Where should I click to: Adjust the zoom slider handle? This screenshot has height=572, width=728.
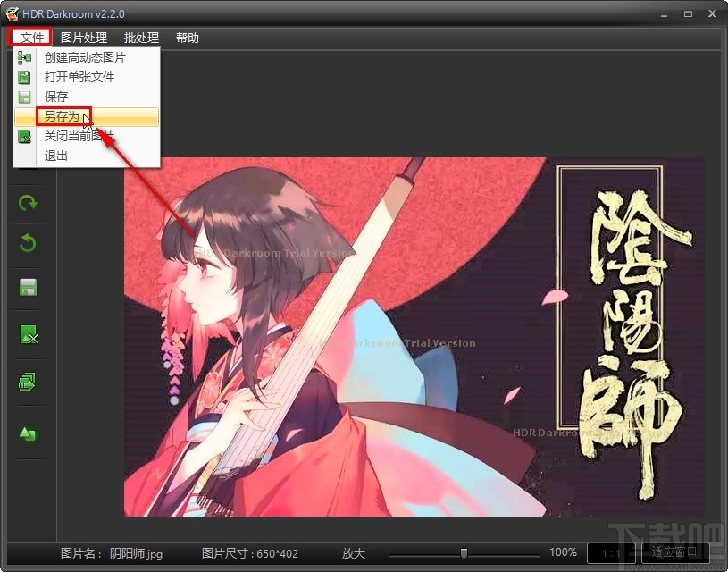click(x=464, y=553)
